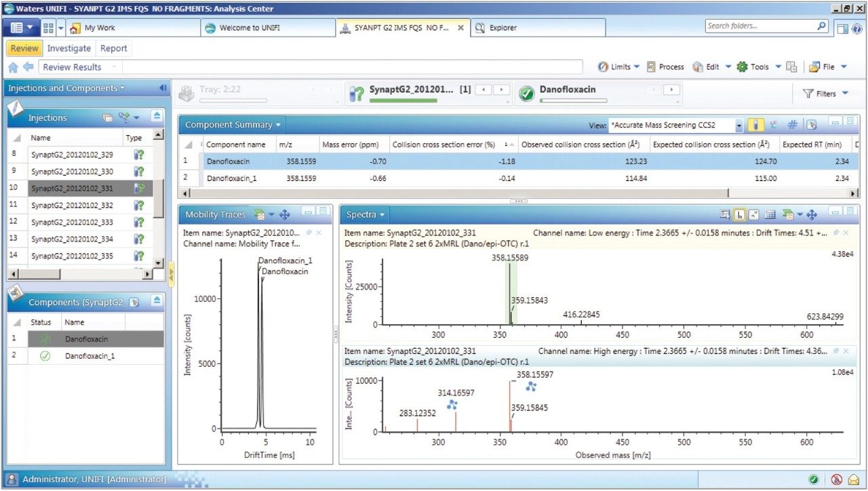Sort by Collision cross section error (%) column
Screen dimensions: 868x491
[454, 144]
